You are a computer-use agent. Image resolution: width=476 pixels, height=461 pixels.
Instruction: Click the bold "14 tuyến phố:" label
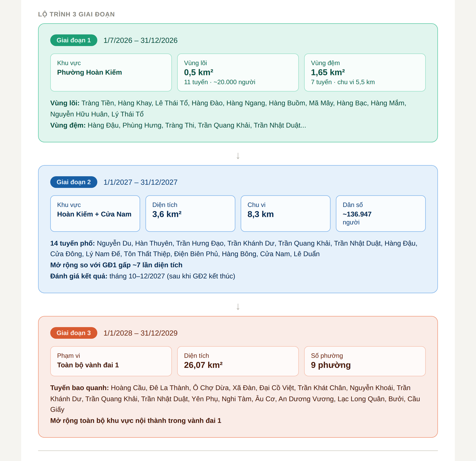(72, 243)
